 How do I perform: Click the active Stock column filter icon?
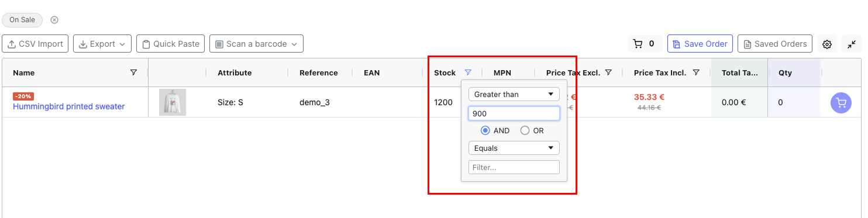(468, 72)
